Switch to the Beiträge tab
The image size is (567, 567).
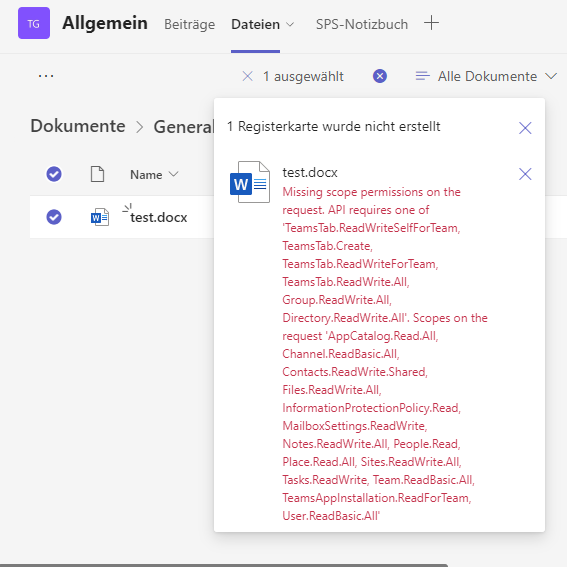[189, 25]
